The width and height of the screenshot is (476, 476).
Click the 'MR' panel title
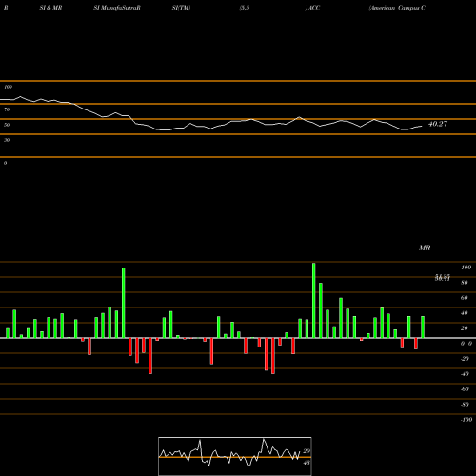(x=425, y=248)
